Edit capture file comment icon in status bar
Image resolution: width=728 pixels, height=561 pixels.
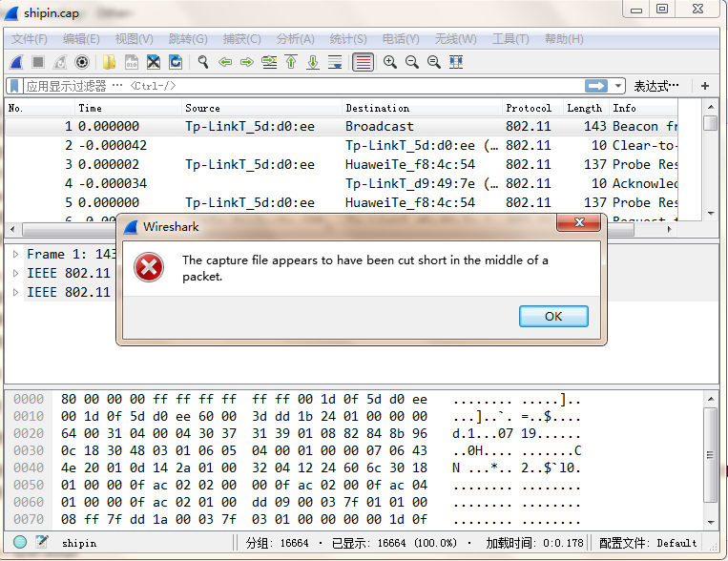(42, 542)
